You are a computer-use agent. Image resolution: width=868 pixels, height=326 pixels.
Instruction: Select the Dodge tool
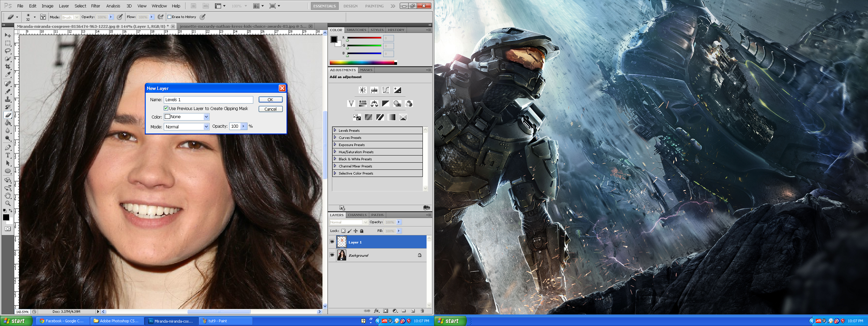8,139
